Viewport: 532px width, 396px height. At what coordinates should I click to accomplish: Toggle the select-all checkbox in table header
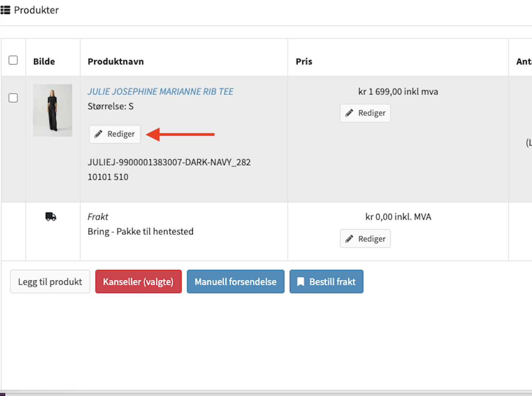[13, 60]
